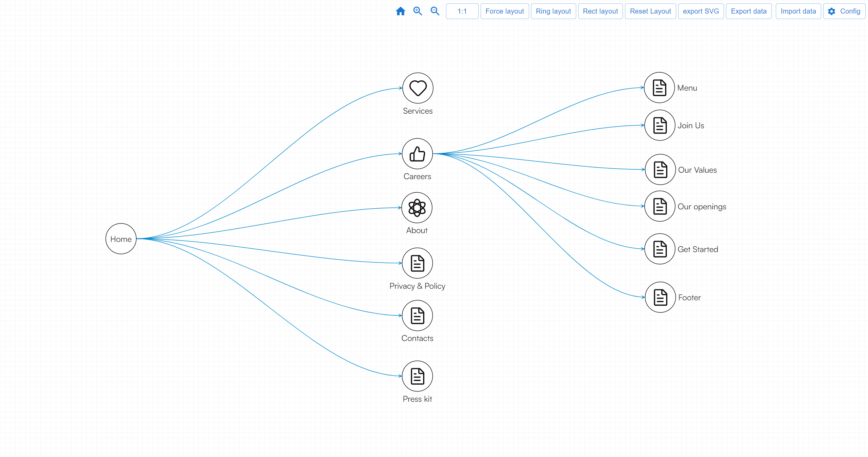Click the Import data button

[798, 11]
